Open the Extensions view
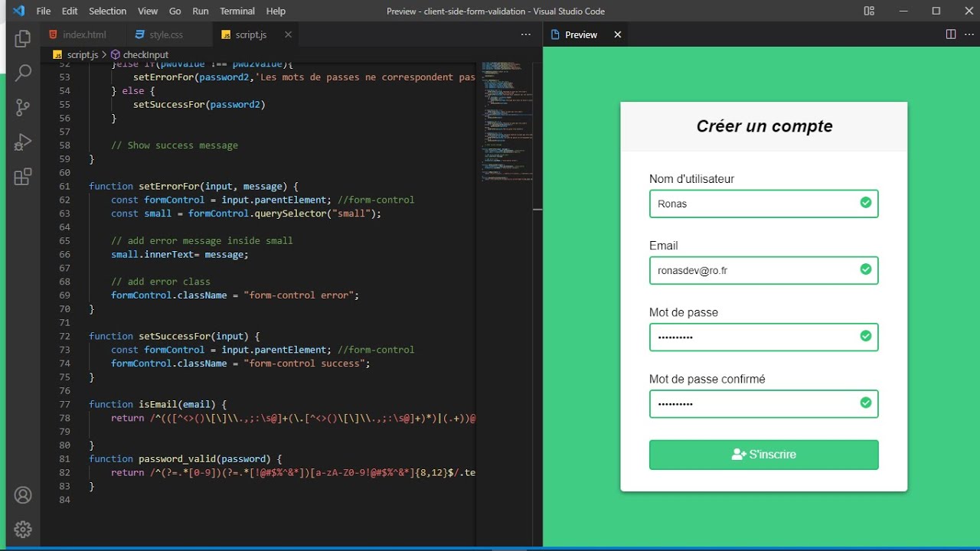Screen dimensions: 980x551 [x=23, y=178]
